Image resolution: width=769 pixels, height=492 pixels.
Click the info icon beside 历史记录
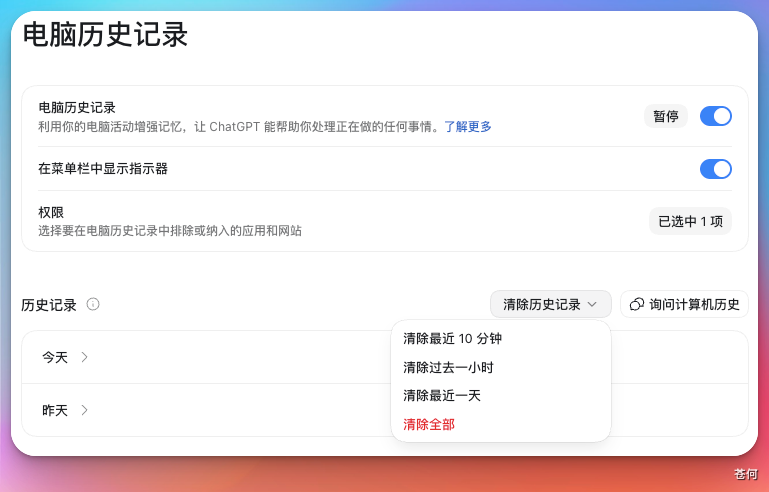[93, 305]
